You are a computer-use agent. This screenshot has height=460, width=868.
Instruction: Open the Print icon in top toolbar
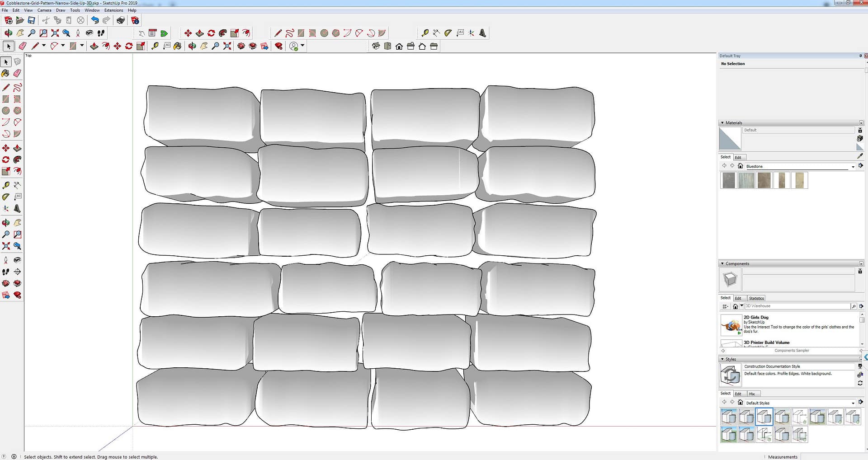tap(121, 20)
